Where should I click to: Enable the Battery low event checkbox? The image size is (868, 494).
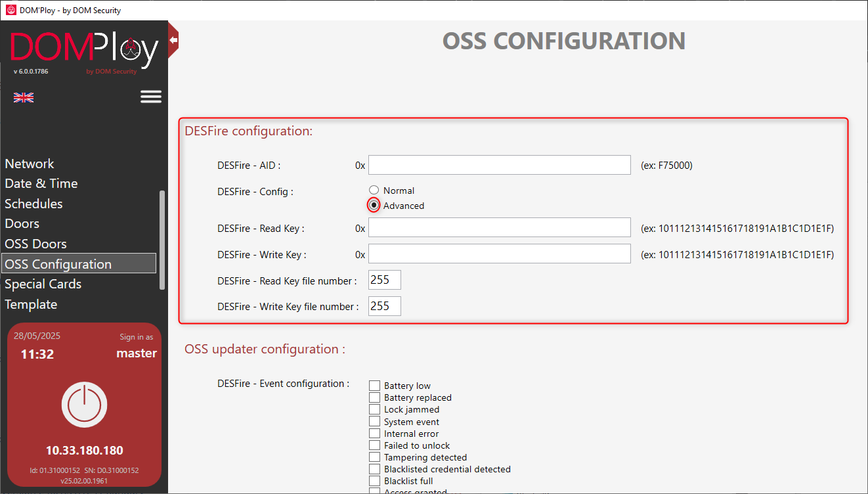tap(375, 386)
